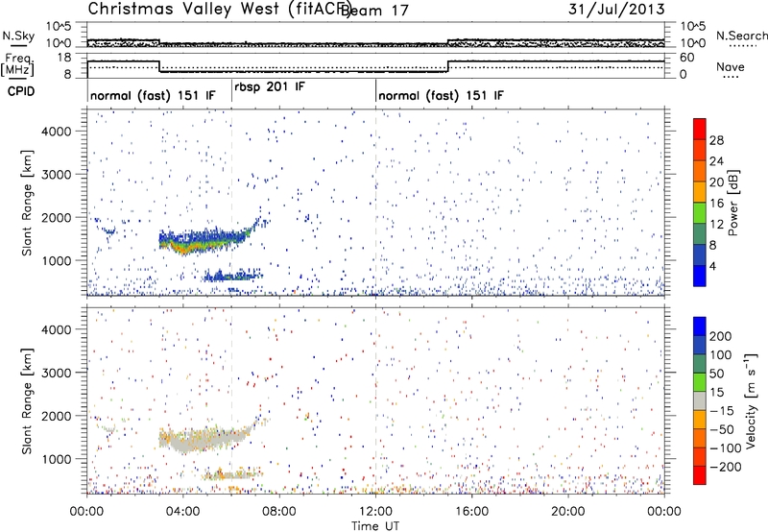The width and height of the screenshot is (768, 532).
Task: Pick the gray segment of the velocity colorbar
Action: 700,401
